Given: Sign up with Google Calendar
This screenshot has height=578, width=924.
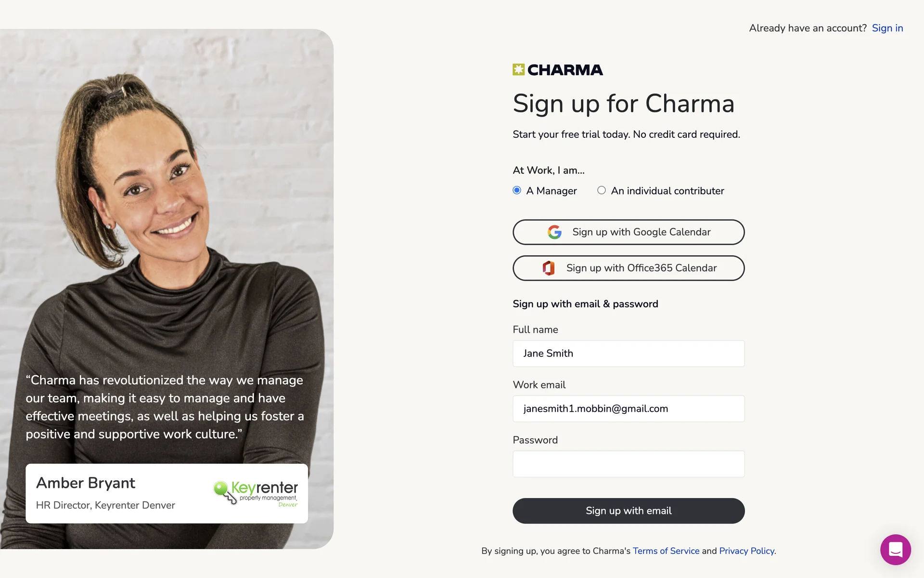Looking at the screenshot, I should tap(629, 232).
